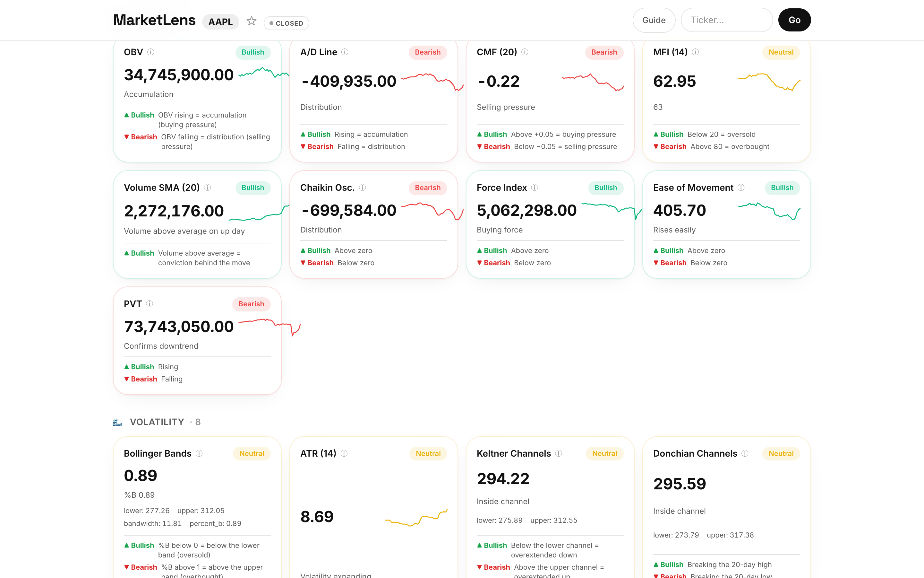Click the wave icon beside VOLATILITY heading
This screenshot has height=578, width=924.
tap(118, 422)
